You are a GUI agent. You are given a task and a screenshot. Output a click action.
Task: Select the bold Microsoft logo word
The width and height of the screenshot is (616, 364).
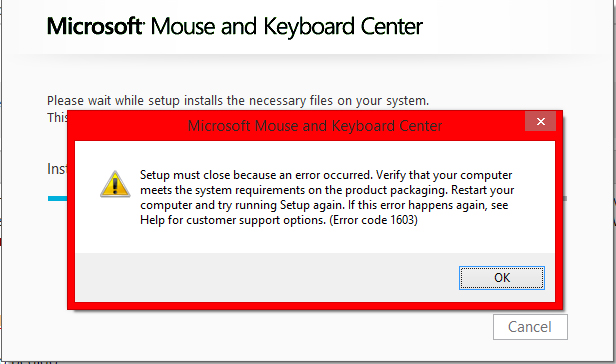pos(95,26)
